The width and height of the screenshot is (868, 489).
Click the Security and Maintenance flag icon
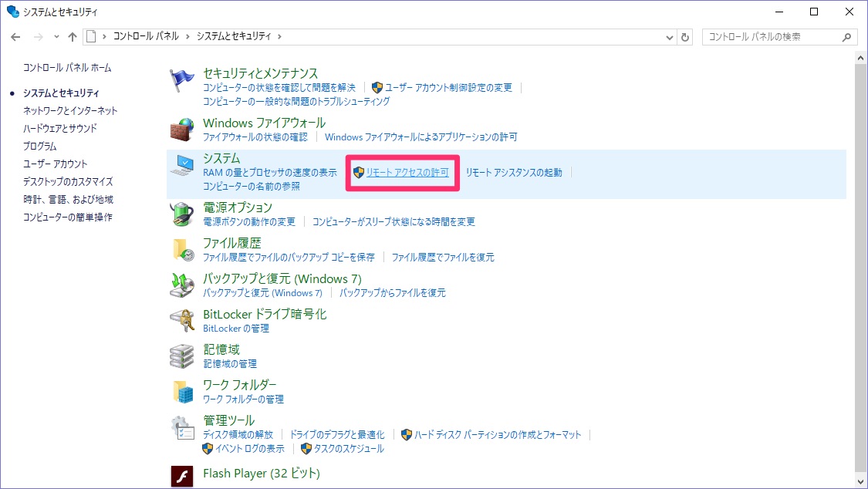[181, 81]
